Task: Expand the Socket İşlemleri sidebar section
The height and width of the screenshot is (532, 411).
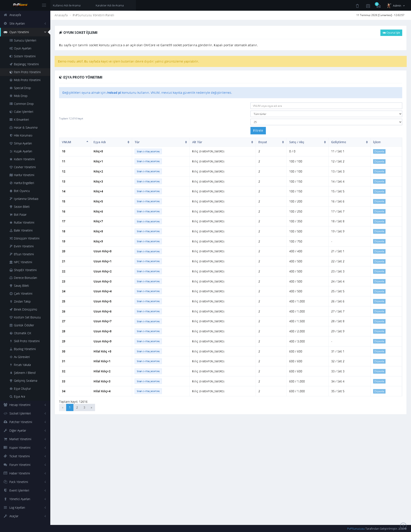Action: pos(25,413)
